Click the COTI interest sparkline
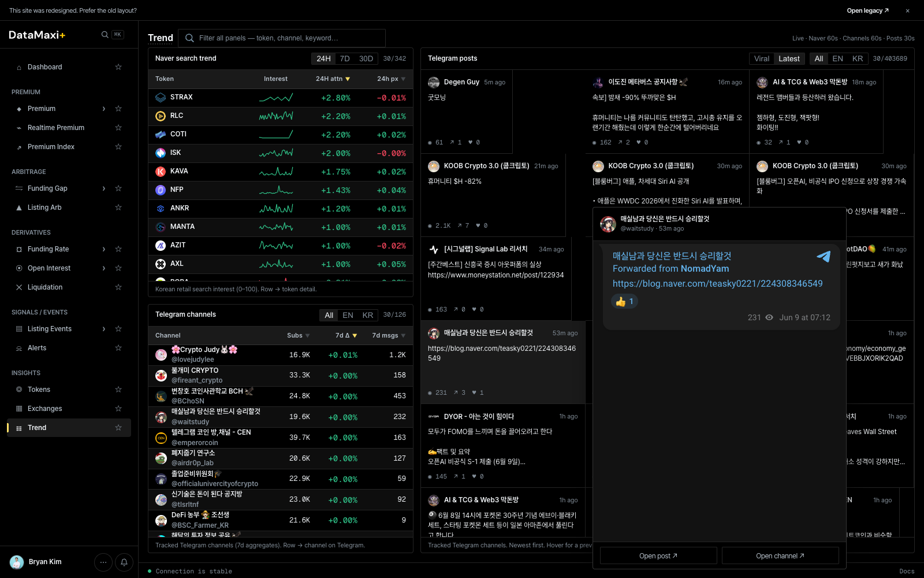This screenshot has height=578, width=924. [276, 135]
